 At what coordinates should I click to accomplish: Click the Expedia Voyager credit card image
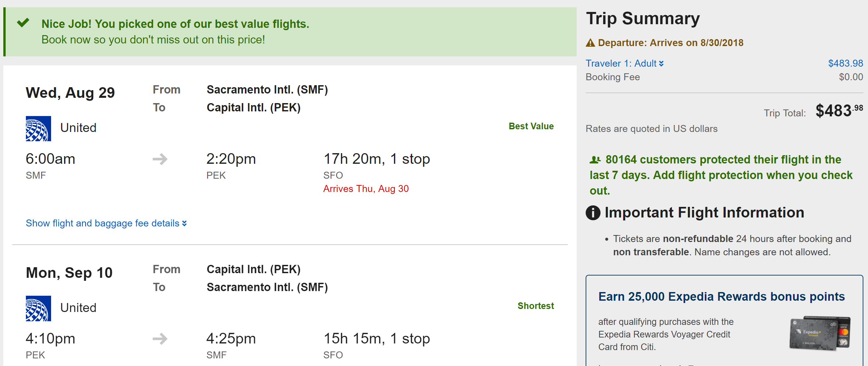pos(820,333)
